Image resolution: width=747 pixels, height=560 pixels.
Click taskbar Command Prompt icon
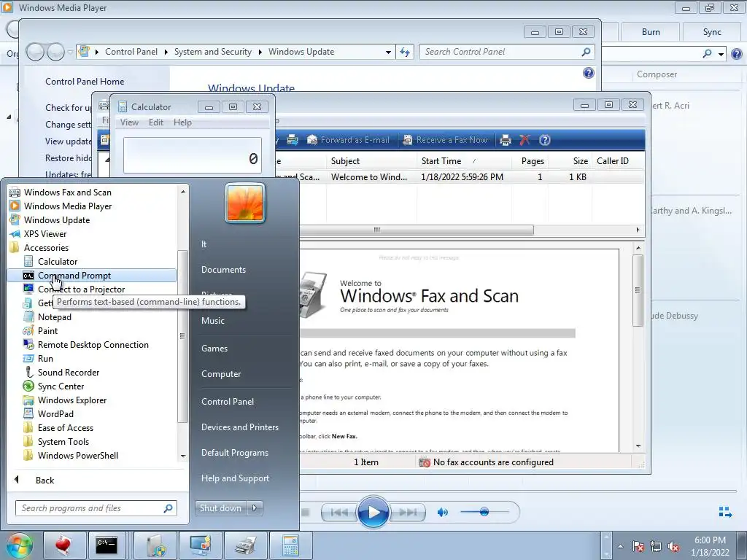coord(107,545)
